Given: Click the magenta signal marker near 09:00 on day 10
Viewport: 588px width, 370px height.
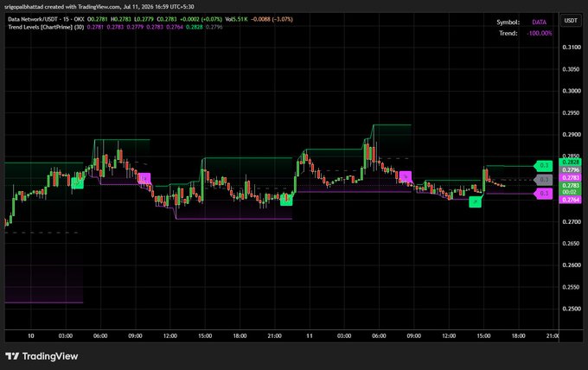Looking at the screenshot, I should coord(144,178).
